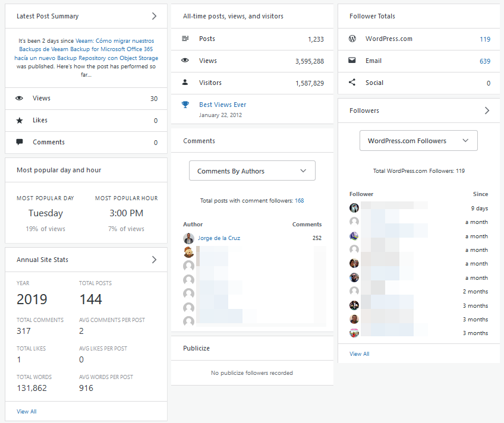
Task: Click the star Likes icon
Action: [20, 121]
